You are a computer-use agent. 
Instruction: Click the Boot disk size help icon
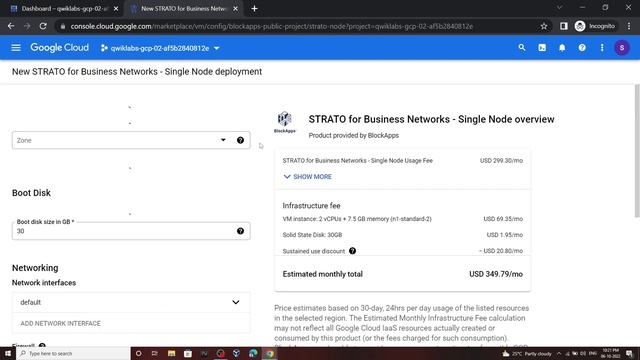tap(240, 231)
